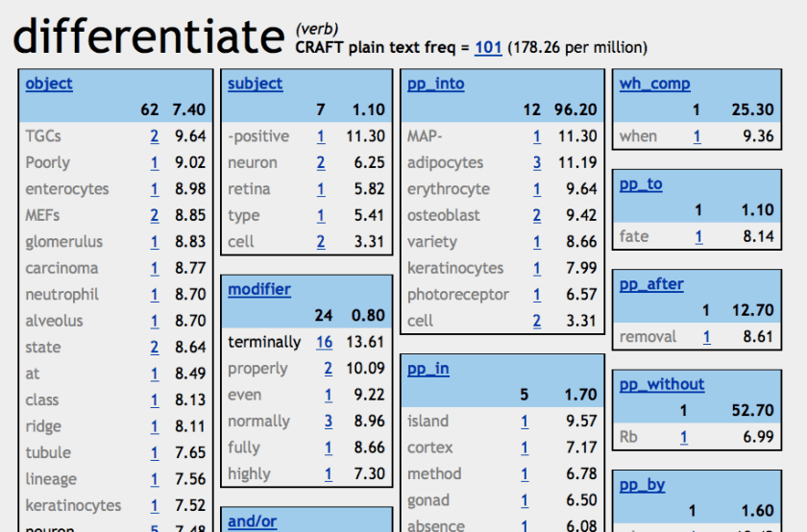The height and width of the screenshot is (532, 807).
Task: Click the count link for 'island'
Action: [525, 421]
